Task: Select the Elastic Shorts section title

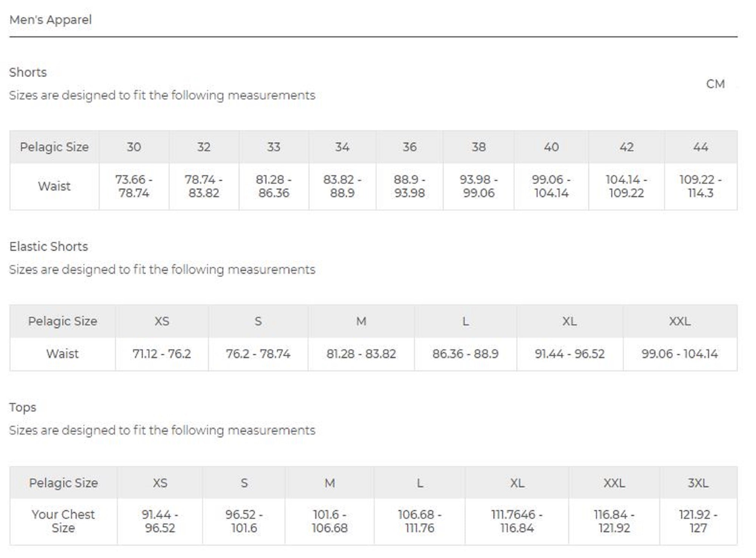Action: [48, 246]
